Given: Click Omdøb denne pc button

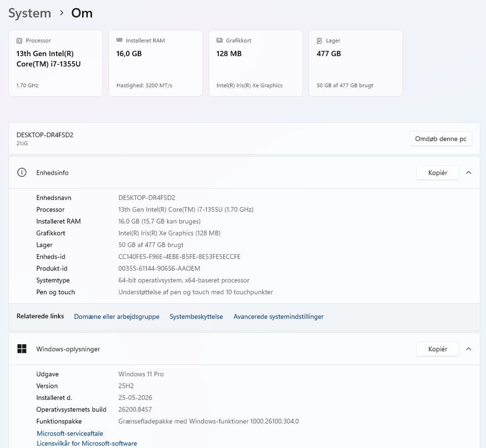Looking at the screenshot, I should [x=440, y=139].
